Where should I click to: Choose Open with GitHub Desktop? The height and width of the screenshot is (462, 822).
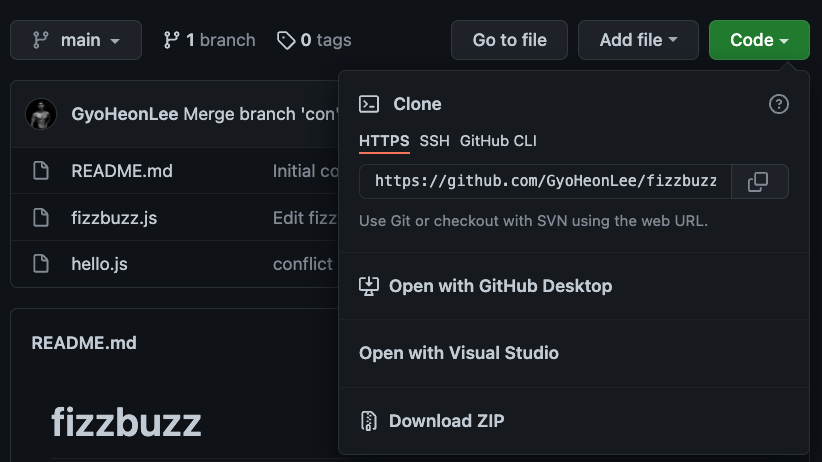click(574, 286)
